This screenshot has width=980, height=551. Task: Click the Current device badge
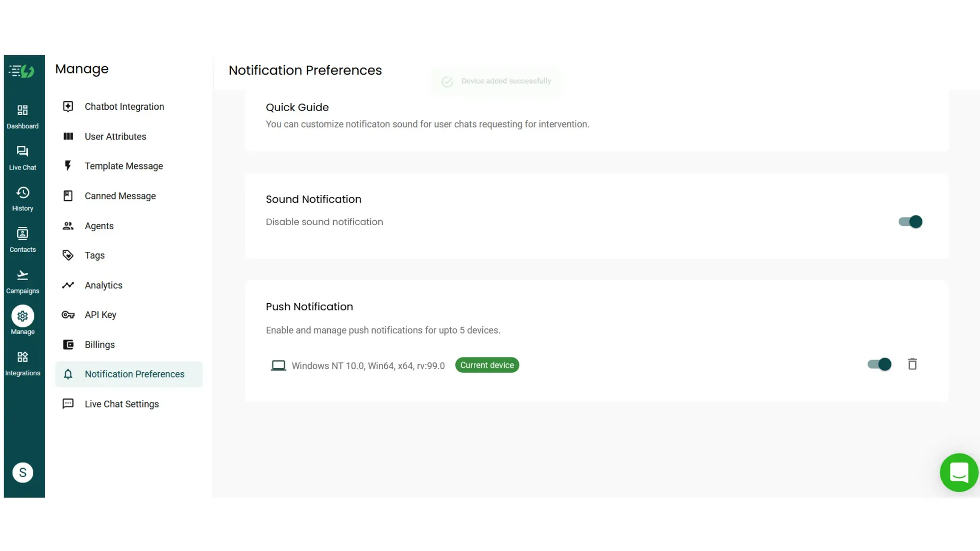tap(487, 365)
